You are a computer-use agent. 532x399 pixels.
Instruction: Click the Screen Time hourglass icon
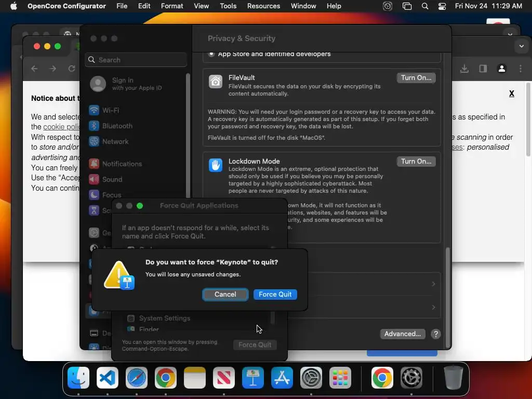[x=94, y=210]
